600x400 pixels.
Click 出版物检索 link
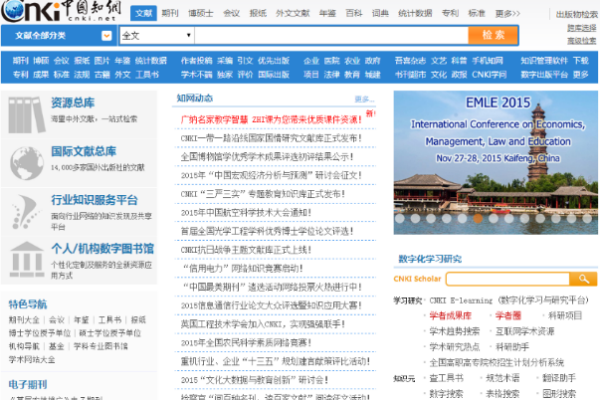click(x=577, y=15)
